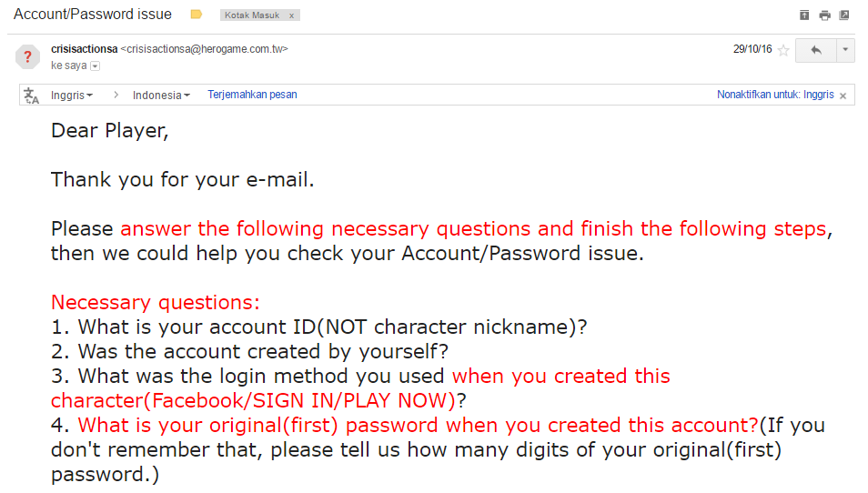Click the reply arrow button

click(815, 50)
